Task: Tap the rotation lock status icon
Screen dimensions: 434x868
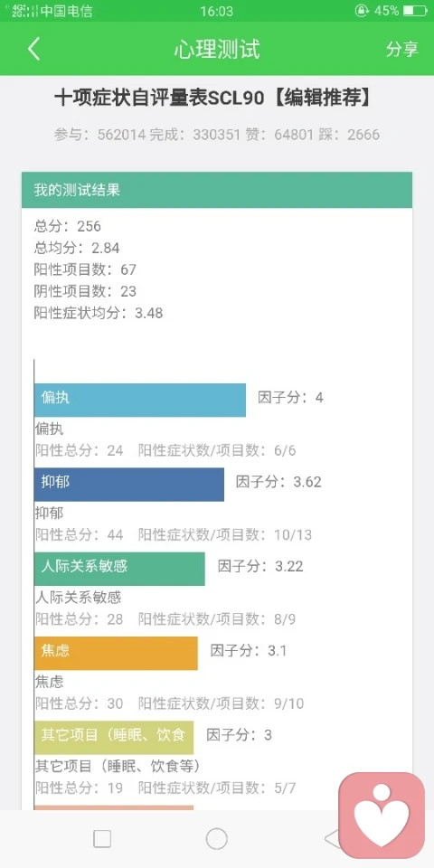Action: [x=362, y=11]
